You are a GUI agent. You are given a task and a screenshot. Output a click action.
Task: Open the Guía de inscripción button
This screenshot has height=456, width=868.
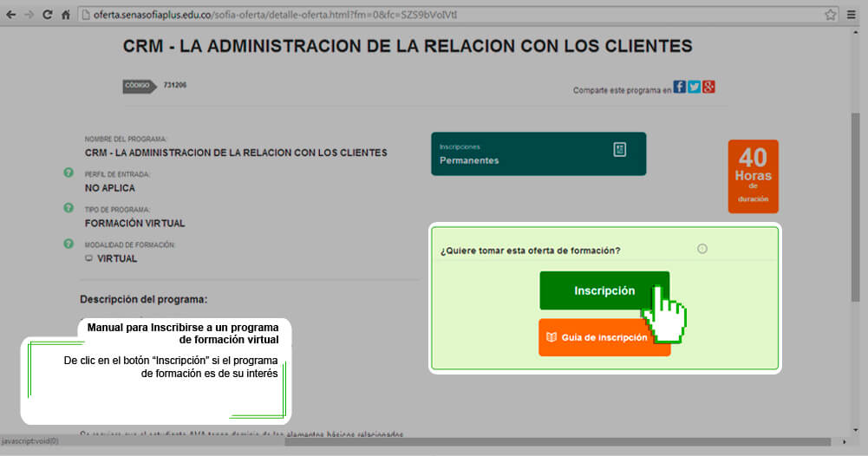604,337
